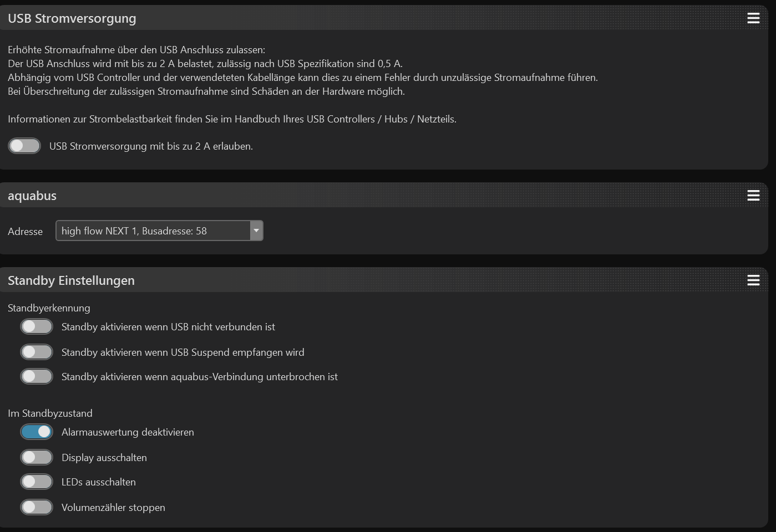Click the USB Stromversorgung section header
Image resolution: width=776 pixels, height=532 pixels.
72,18
